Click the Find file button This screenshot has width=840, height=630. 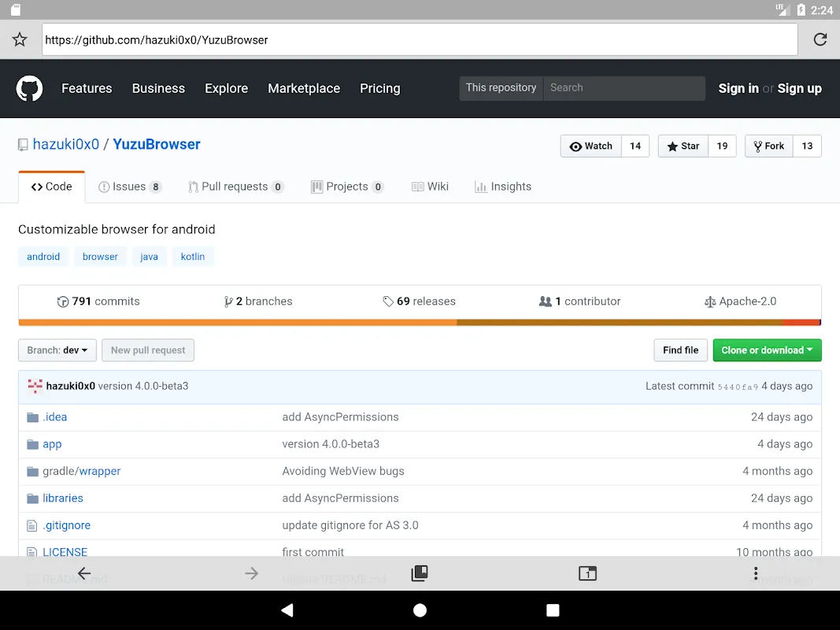[680, 350]
